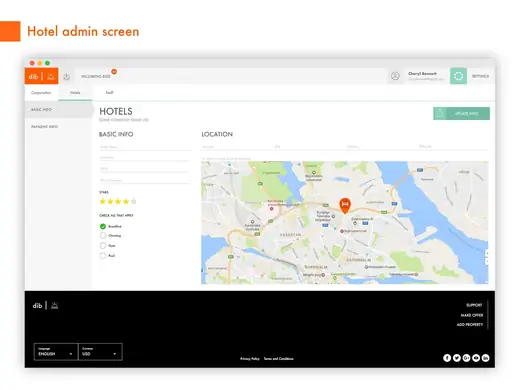Open the Incoming Bids link
520x390 pixels.
(x=96, y=76)
